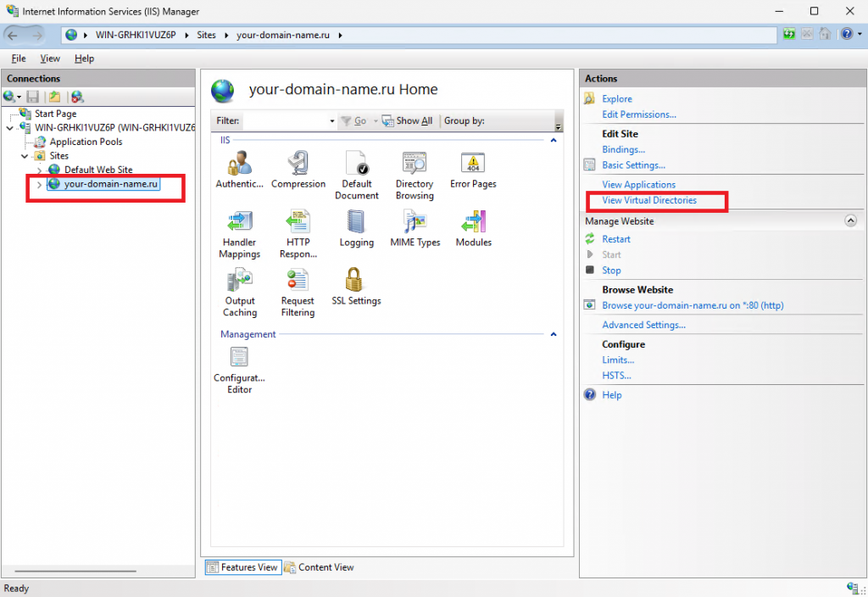This screenshot has height=597, width=868.
Task: Click View Virtual Directories link
Action: (649, 200)
